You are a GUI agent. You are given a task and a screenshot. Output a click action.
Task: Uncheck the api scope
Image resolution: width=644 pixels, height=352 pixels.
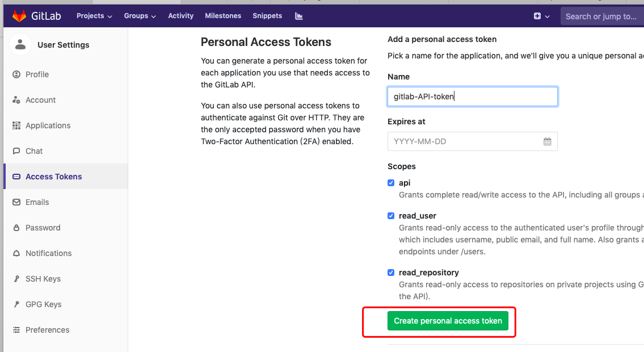[391, 183]
